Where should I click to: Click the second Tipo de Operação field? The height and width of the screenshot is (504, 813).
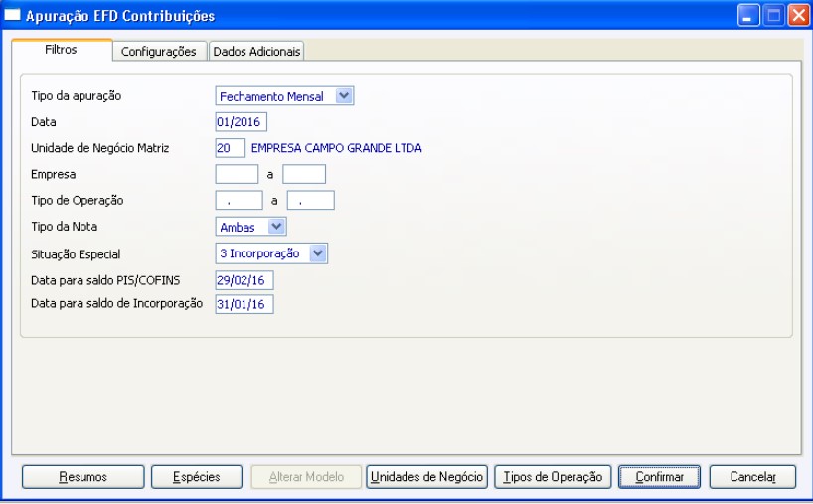pyautogui.click(x=311, y=200)
